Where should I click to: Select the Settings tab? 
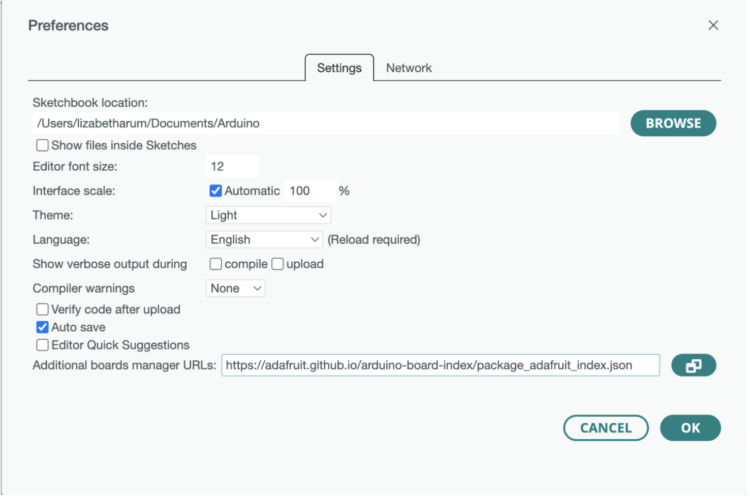click(x=339, y=68)
